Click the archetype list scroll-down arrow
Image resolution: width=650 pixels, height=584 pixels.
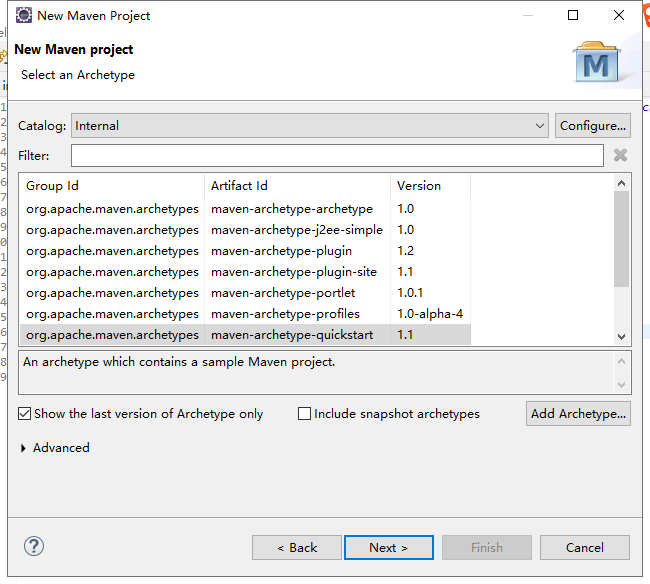[621, 337]
